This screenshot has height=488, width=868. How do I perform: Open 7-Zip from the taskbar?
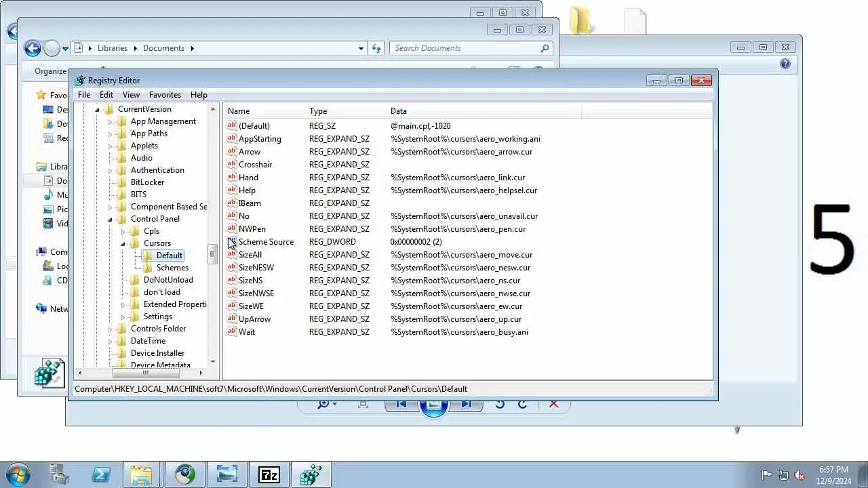click(x=269, y=475)
